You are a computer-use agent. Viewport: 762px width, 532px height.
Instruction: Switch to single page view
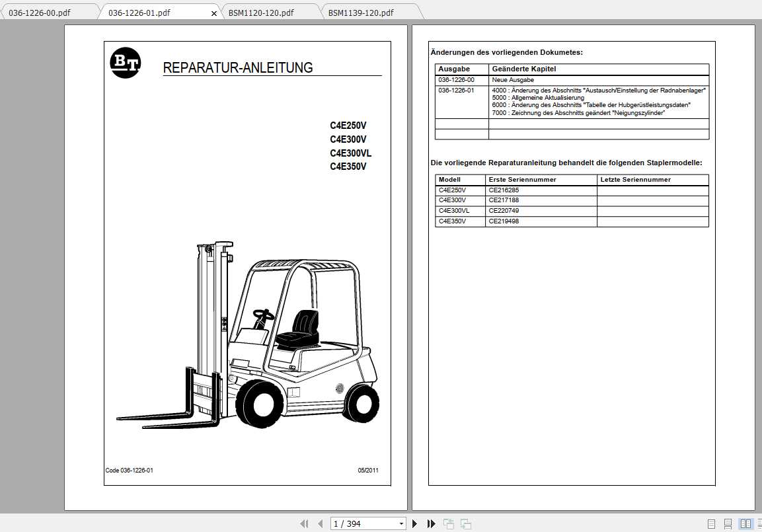(x=712, y=524)
